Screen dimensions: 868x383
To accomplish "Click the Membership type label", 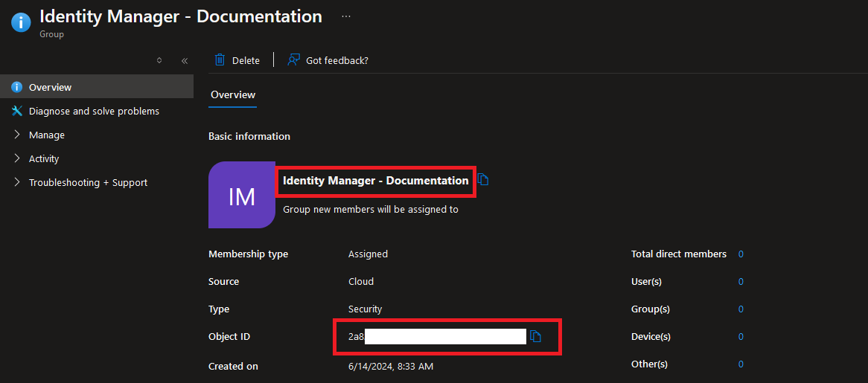I will (x=248, y=254).
